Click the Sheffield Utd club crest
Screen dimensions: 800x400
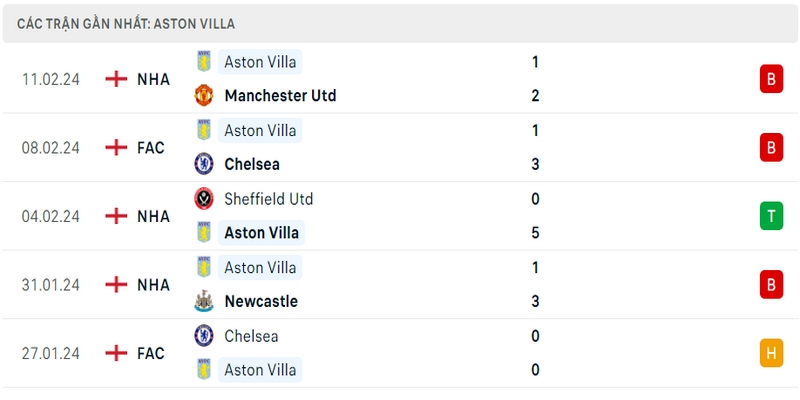pyautogui.click(x=204, y=198)
